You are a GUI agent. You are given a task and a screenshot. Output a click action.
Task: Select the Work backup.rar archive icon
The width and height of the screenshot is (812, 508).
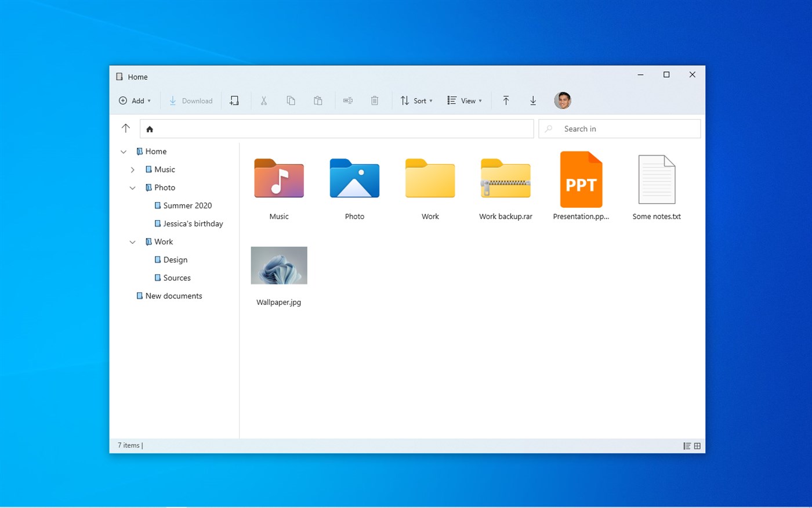(x=506, y=178)
